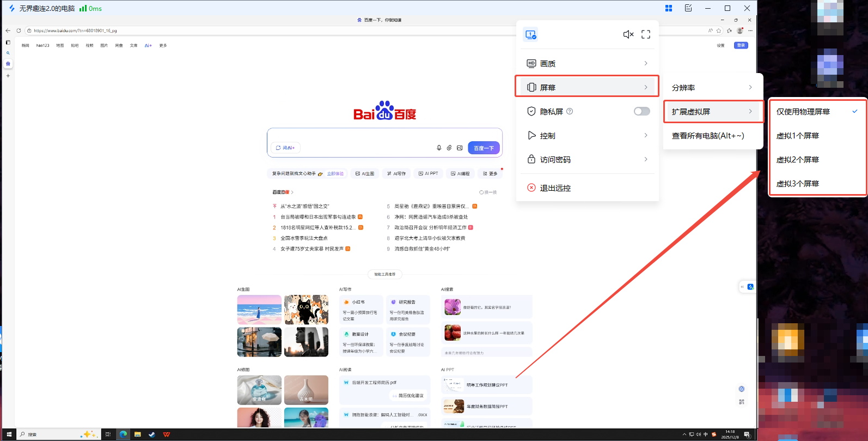Expand the 画质 quality submenu

pos(587,64)
